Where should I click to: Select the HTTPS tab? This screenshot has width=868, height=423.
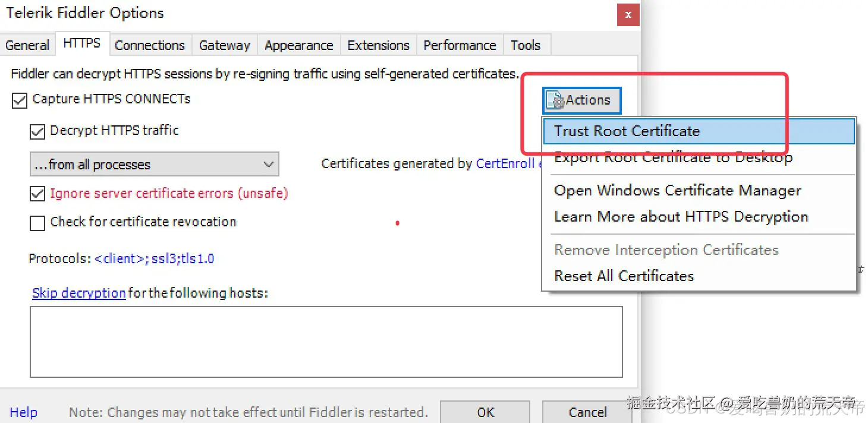[x=82, y=43]
